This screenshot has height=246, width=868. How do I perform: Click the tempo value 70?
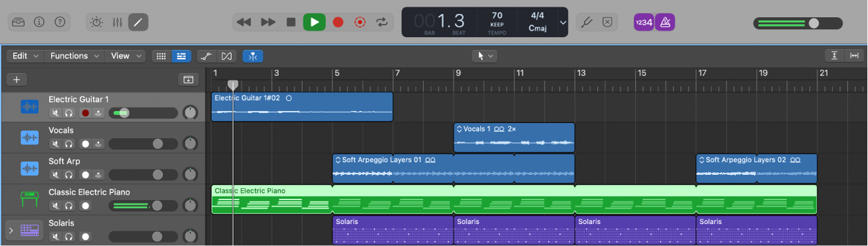coord(497,15)
